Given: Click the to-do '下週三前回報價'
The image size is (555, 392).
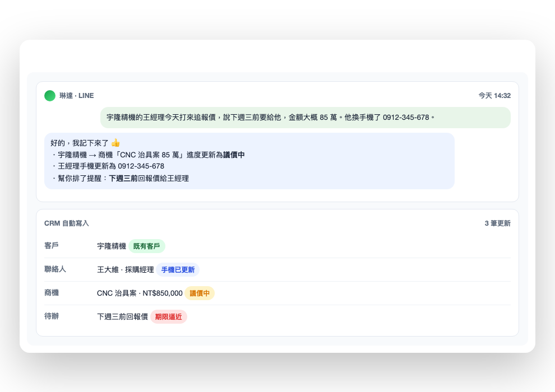Looking at the screenshot, I should tap(122, 317).
